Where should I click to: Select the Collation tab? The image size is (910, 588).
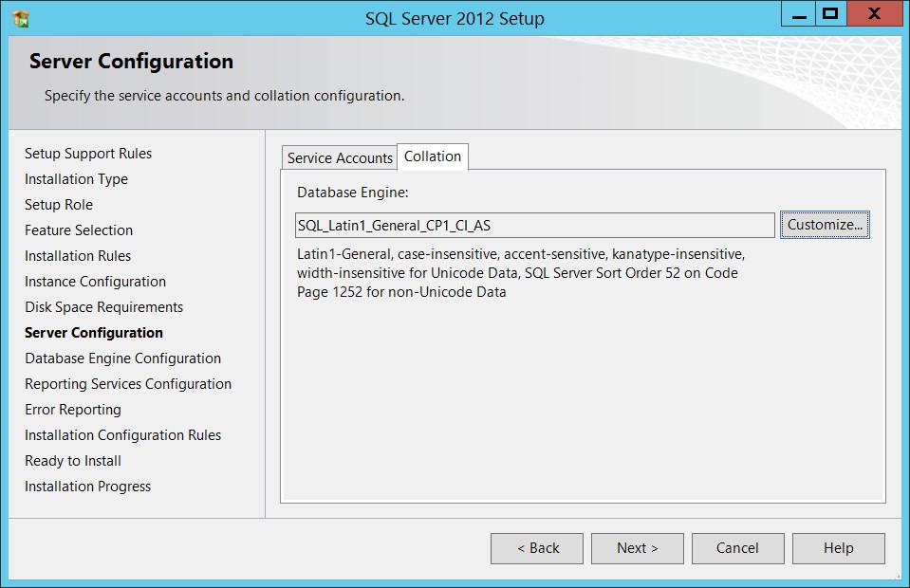pos(433,156)
